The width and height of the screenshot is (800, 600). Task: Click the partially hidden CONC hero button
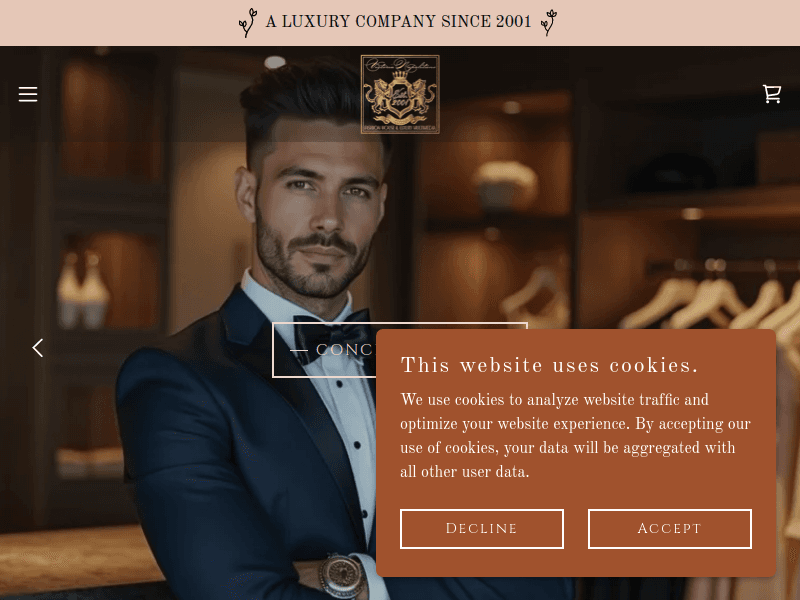click(324, 350)
